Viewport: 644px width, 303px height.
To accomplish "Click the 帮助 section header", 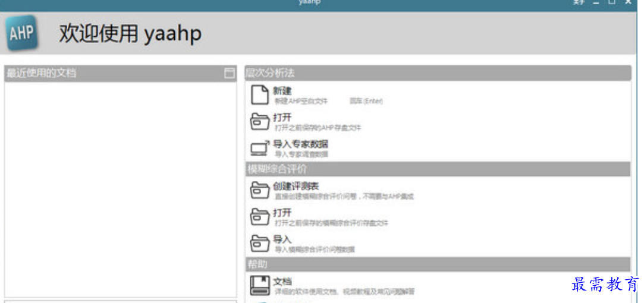I will (x=438, y=264).
